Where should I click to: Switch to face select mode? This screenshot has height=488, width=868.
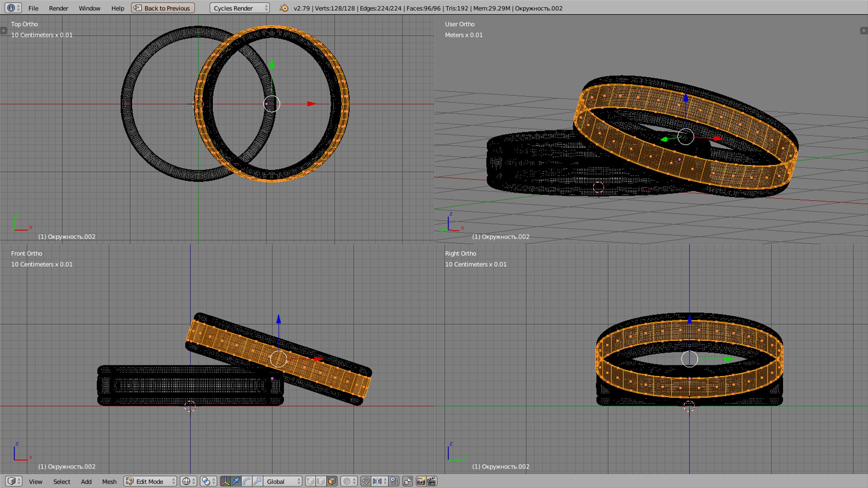(332, 481)
